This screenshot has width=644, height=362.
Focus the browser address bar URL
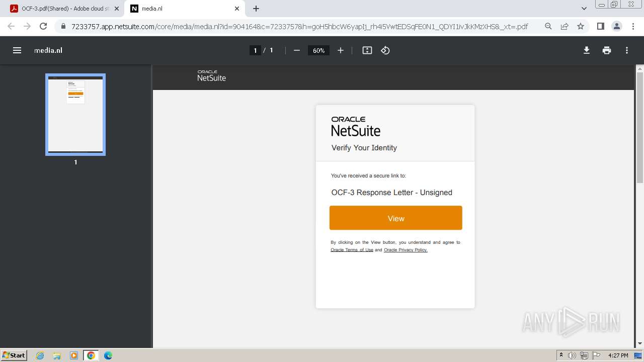pos(299,26)
